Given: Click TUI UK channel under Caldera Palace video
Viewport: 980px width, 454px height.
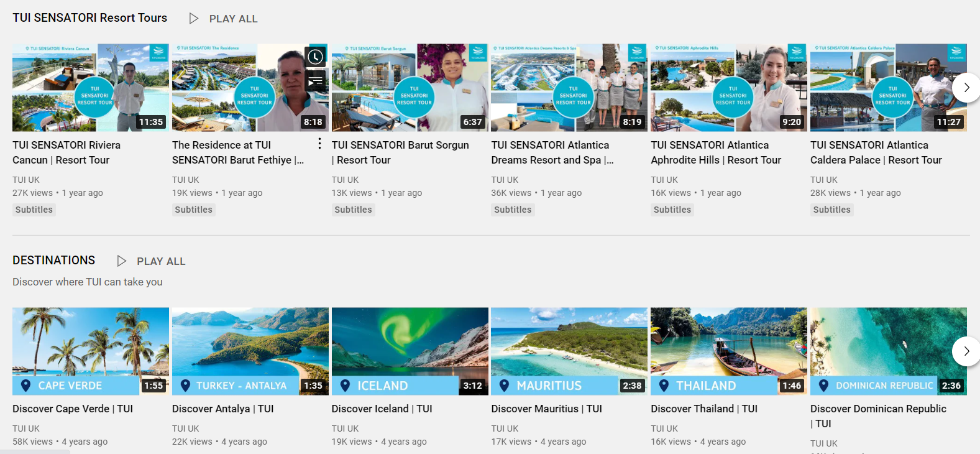Looking at the screenshot, I should coord(824,180).
